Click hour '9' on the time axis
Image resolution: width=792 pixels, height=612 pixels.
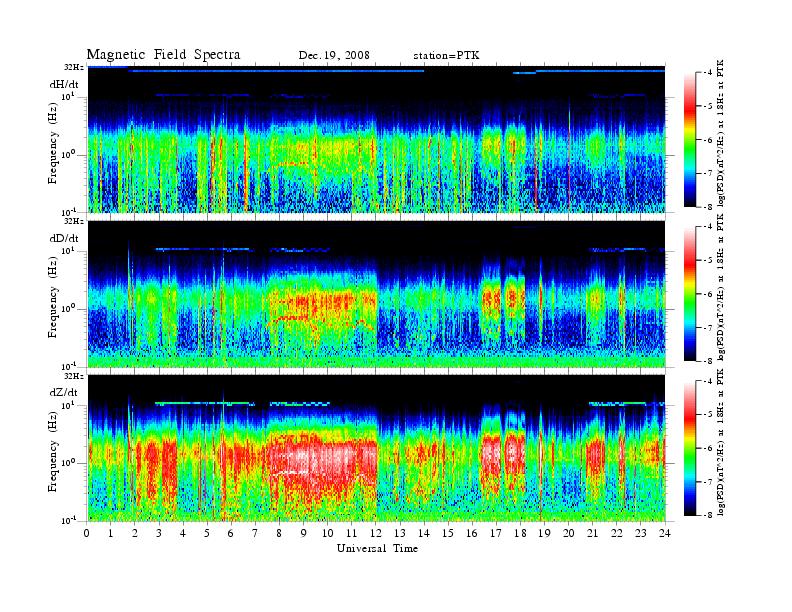[x=303, y=533]
